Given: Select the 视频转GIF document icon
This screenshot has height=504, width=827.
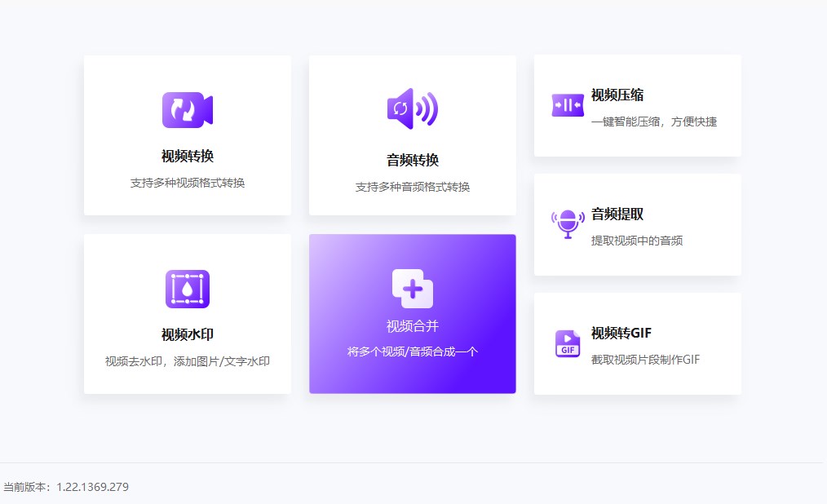Looking at the screenshot, I should [x=568, y=340].
